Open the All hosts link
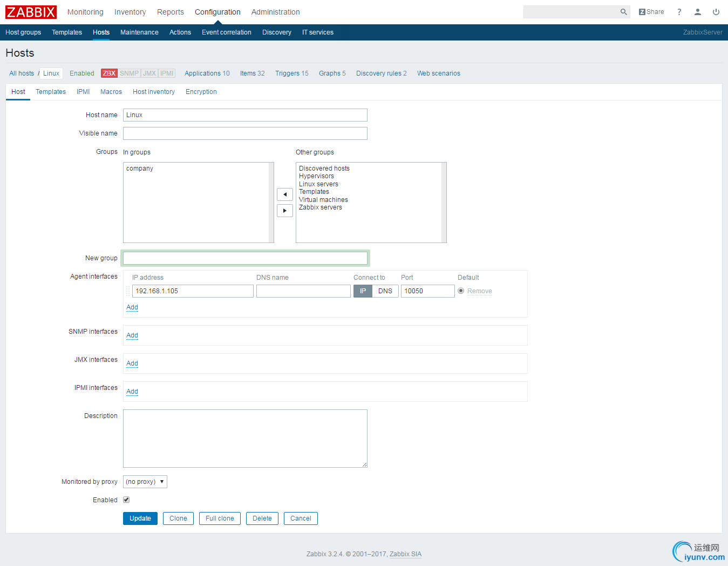This screenshot has height=566, width=728. tap(22, 73)
